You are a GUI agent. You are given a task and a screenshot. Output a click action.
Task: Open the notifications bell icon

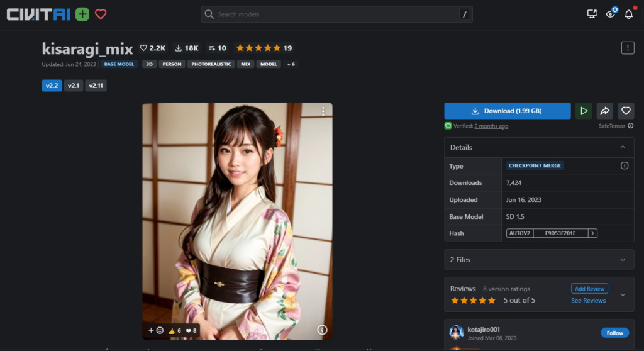coord(628,14)
